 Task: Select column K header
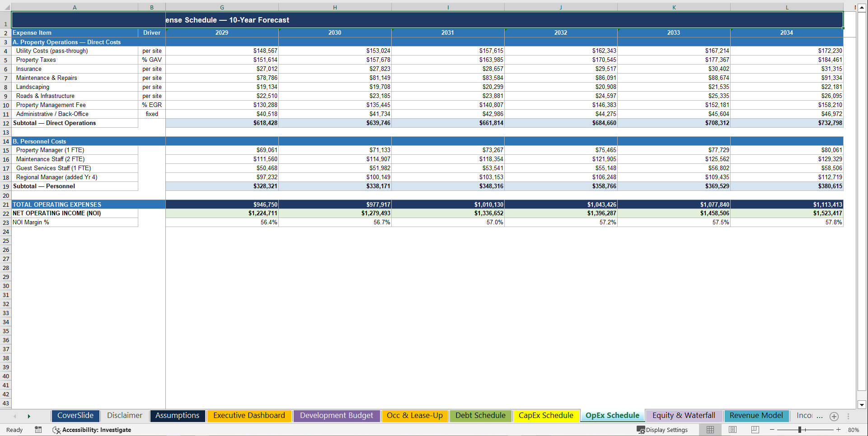pyautogui.click(x=674, y=7)
